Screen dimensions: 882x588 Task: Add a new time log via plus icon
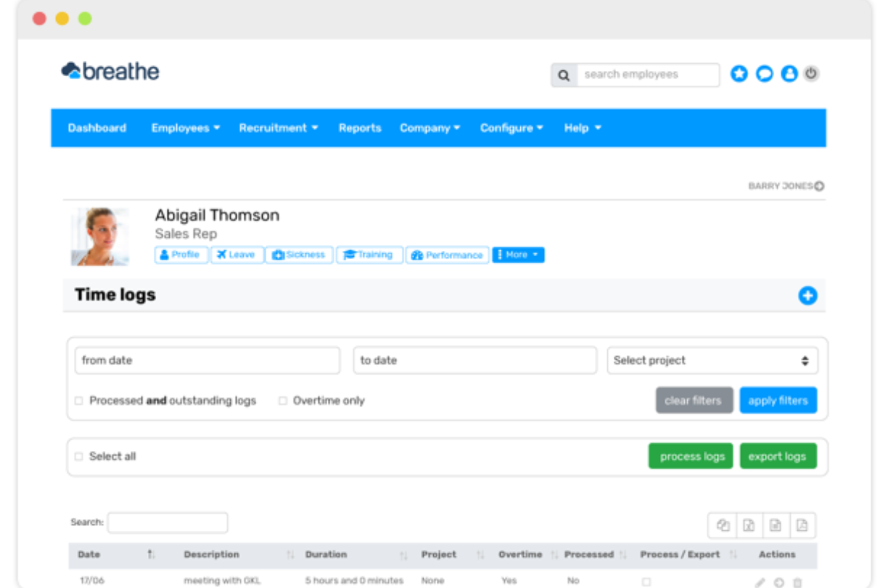click(808, 295)
